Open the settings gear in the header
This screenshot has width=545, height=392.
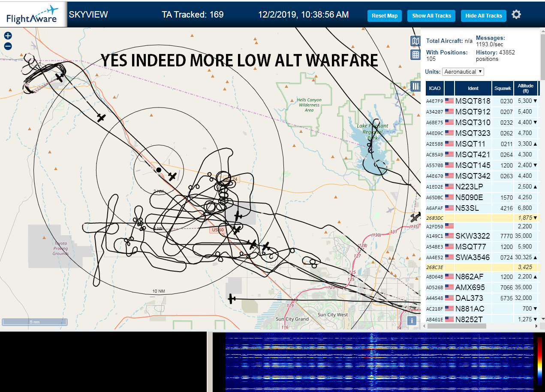click(516, 15)
